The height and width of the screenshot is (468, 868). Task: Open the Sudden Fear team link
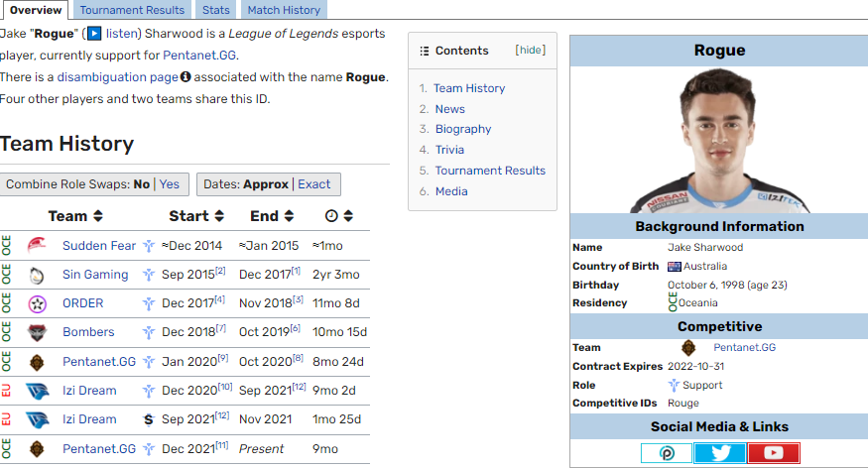pyautogui.click(x=99, y=246)
